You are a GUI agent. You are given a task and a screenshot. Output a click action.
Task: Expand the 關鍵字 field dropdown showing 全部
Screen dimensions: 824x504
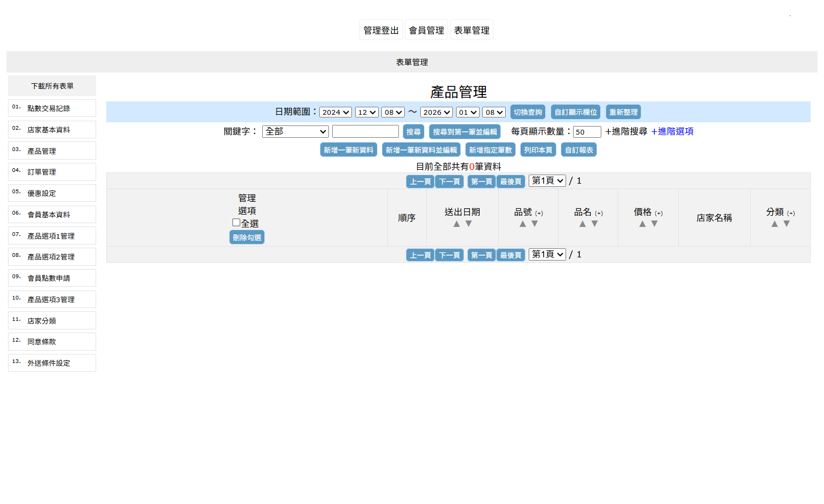pos(295,131)
